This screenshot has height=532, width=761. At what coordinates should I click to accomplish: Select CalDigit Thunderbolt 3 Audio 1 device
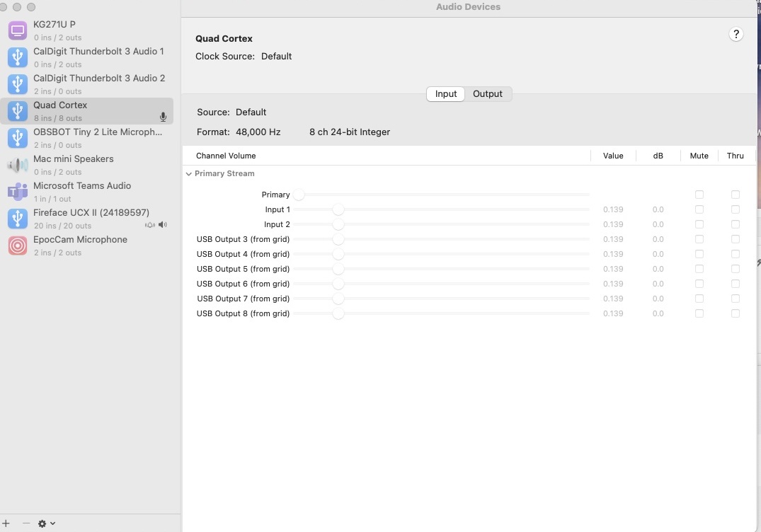[87, 57]
